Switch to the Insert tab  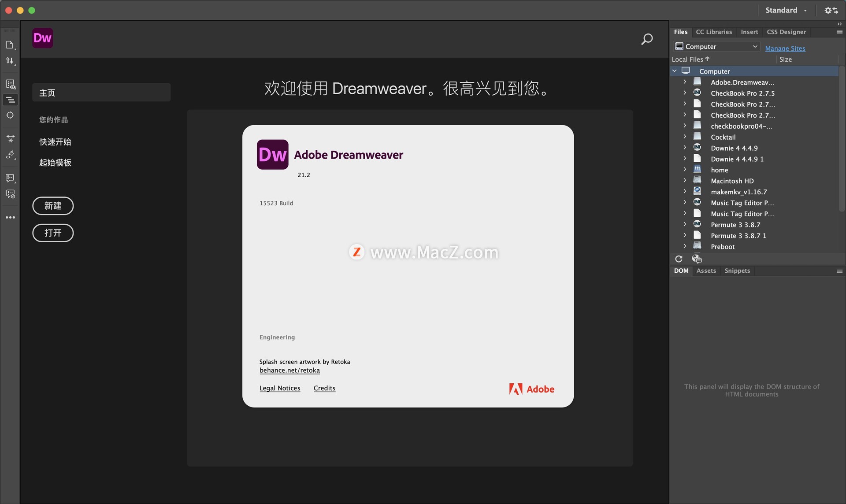pos(749,32)
